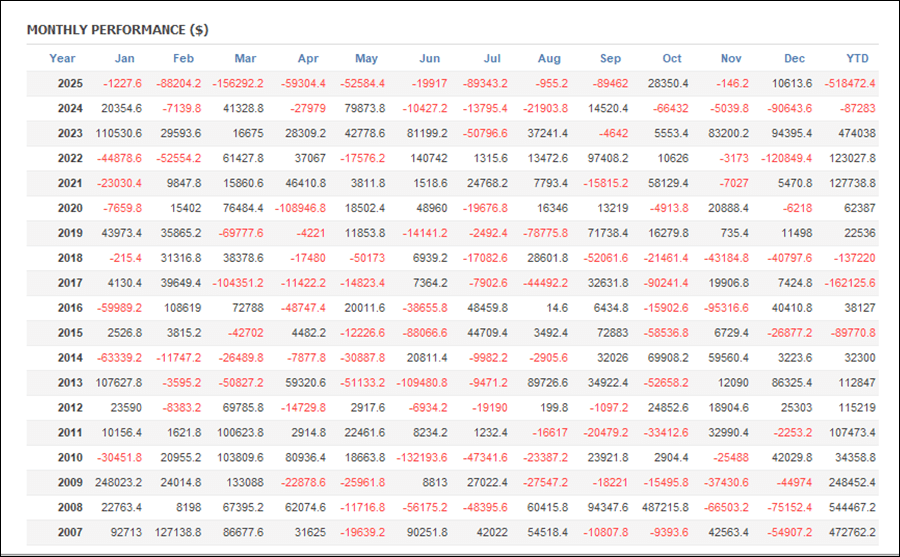Select the YTD column header
Viewport: 900px width, 557px height.
tap(857, 58)
